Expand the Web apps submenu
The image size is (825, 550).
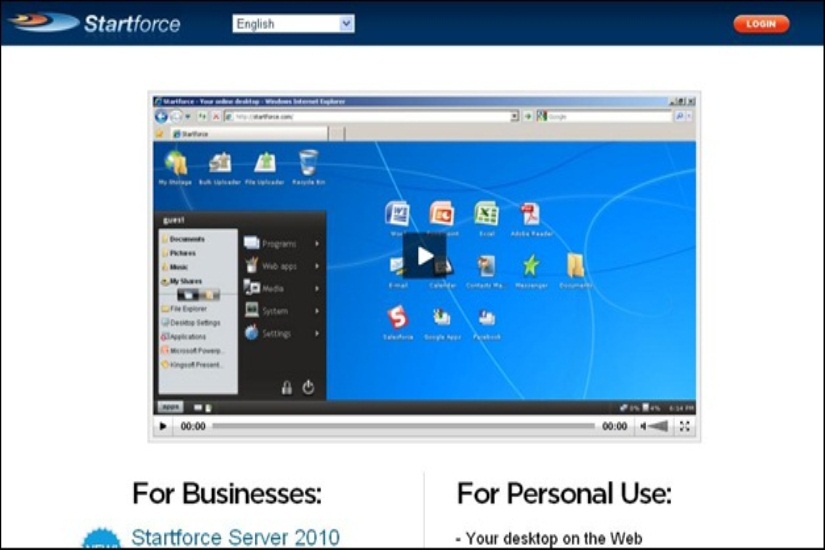pyautogui.click(x=281, y=266)
